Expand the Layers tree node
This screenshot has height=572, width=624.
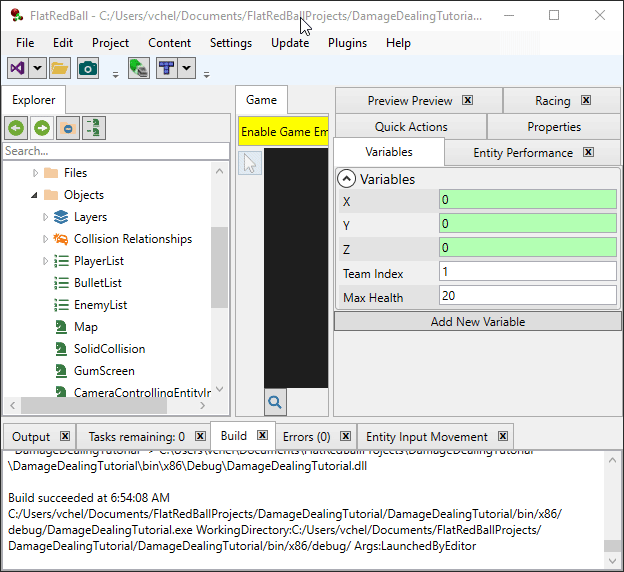click(46, 217)
